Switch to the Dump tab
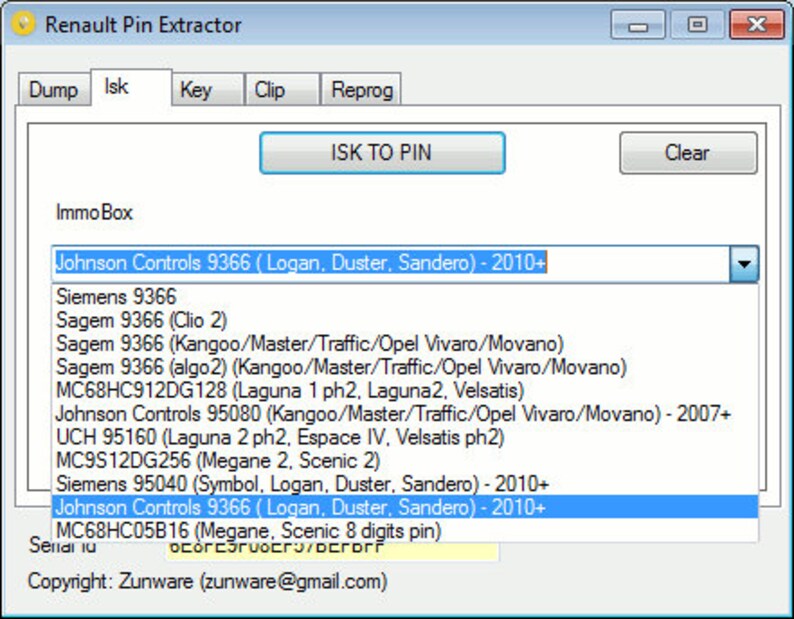 coord(54,90)
